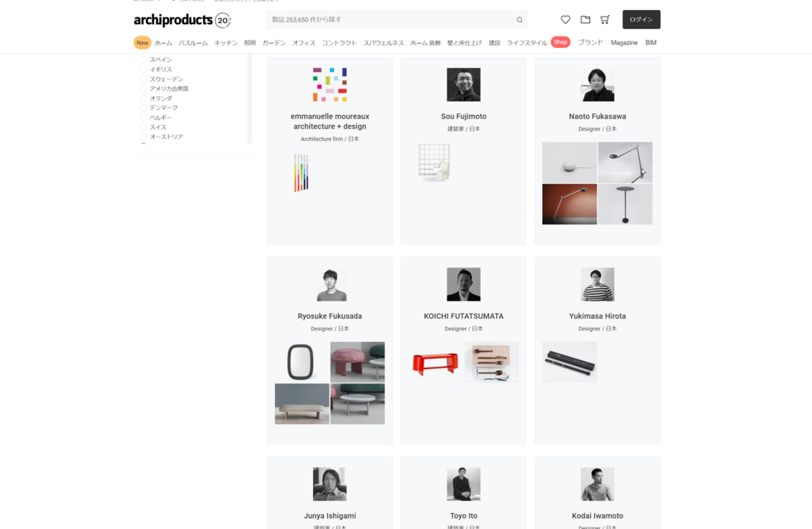The height and width of the screenshot is (529, 812).
Task: Check the オーストリア country filter
Action: [143, 137]
